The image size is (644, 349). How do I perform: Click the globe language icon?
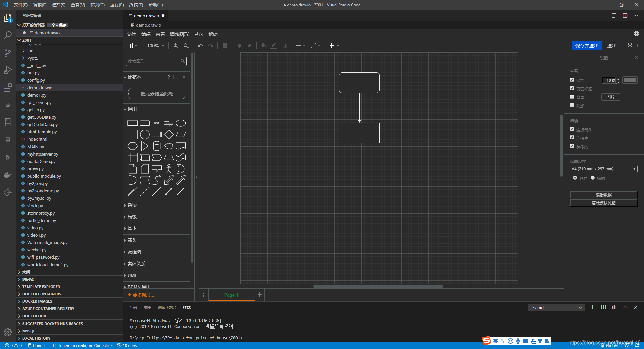pyautogui.click(x=636, y=34)
